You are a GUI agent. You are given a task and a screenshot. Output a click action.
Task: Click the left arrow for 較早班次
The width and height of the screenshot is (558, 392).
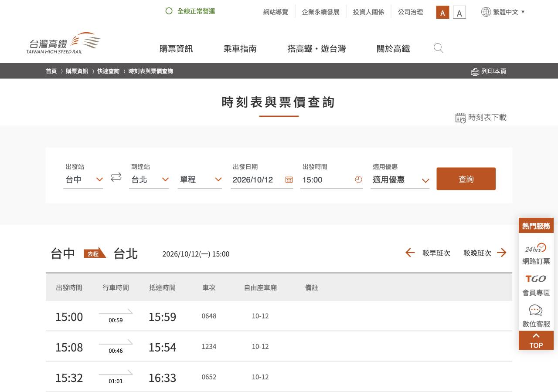point(410,253)
